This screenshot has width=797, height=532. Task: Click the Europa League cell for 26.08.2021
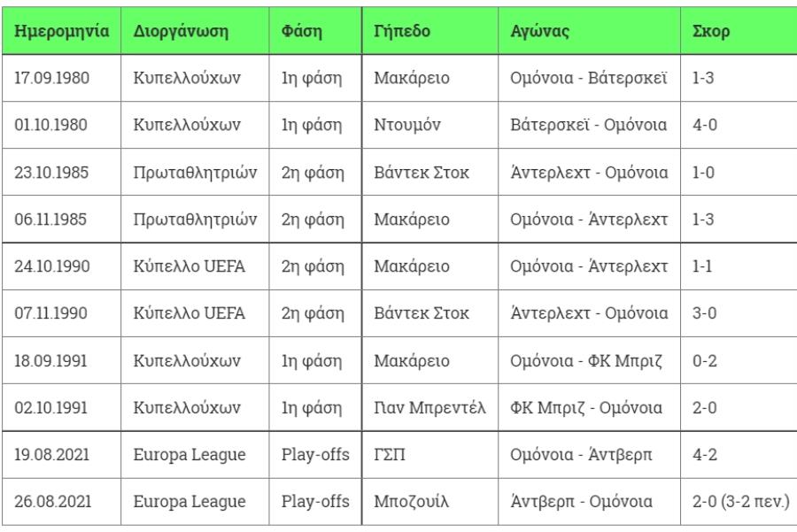(x=195, y=502)
